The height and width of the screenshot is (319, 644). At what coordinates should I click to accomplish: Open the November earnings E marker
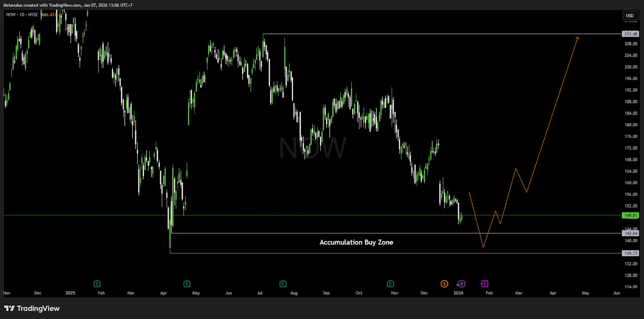[390, 284]
